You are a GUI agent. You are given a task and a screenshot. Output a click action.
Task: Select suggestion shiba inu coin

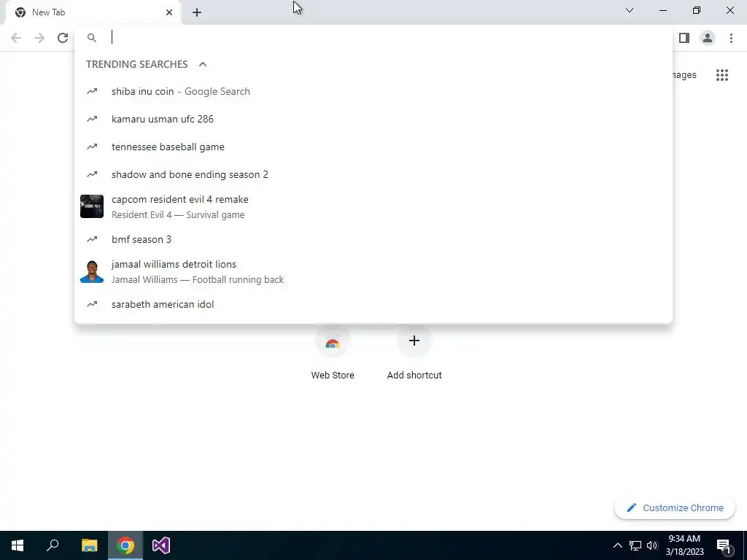click(373, 91)
